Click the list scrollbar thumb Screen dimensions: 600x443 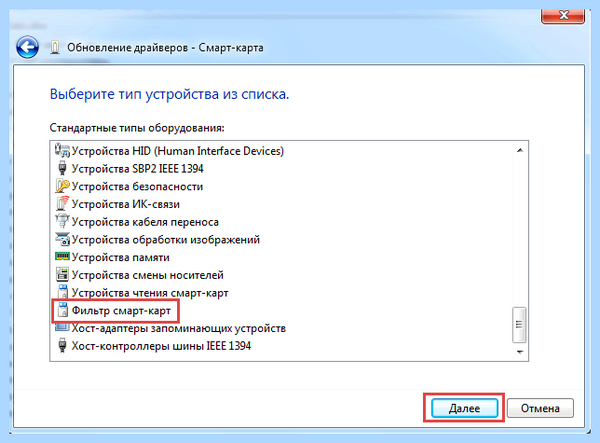(519, 324)
